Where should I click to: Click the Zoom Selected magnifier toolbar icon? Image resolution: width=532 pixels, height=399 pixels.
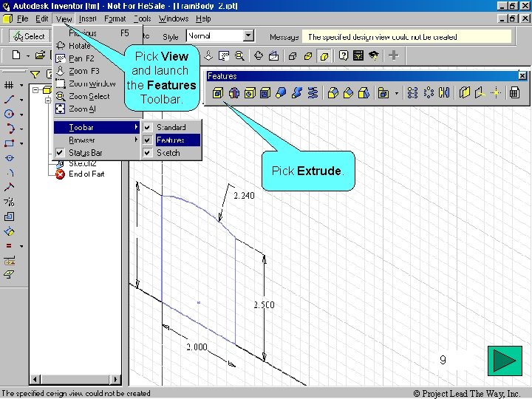coord(239,55)
